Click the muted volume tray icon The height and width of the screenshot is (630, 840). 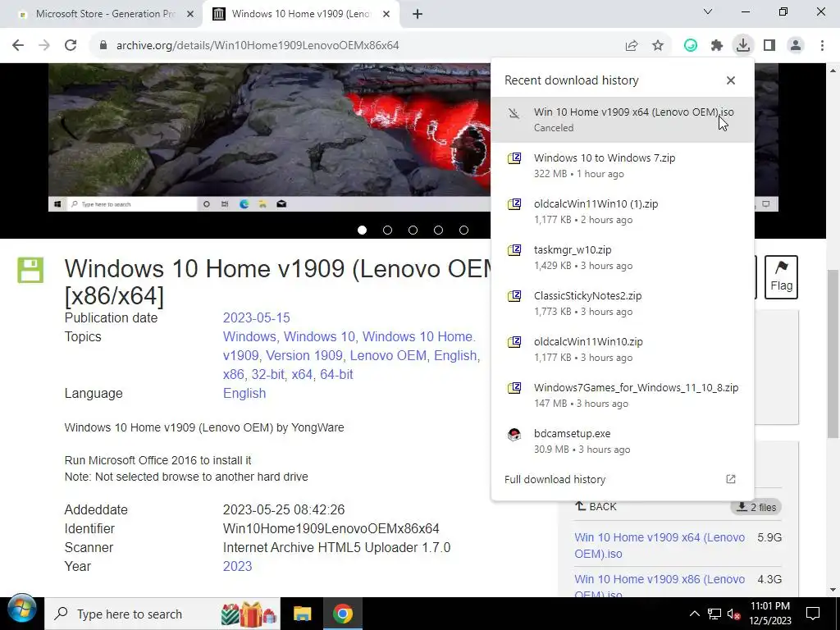(734, 614)
